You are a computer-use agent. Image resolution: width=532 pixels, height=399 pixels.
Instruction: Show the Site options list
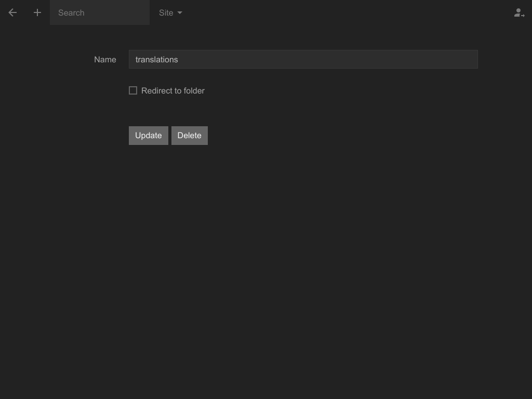coord(170,12)
